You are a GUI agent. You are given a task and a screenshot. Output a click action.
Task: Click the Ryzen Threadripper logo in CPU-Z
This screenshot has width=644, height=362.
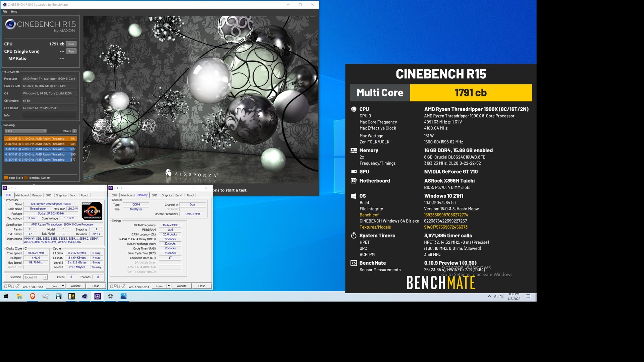[92, 211]
